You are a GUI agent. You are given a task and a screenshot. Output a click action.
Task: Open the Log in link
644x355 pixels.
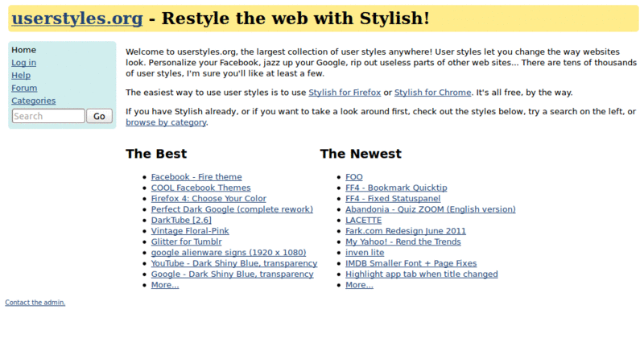(x=24, y=63)
